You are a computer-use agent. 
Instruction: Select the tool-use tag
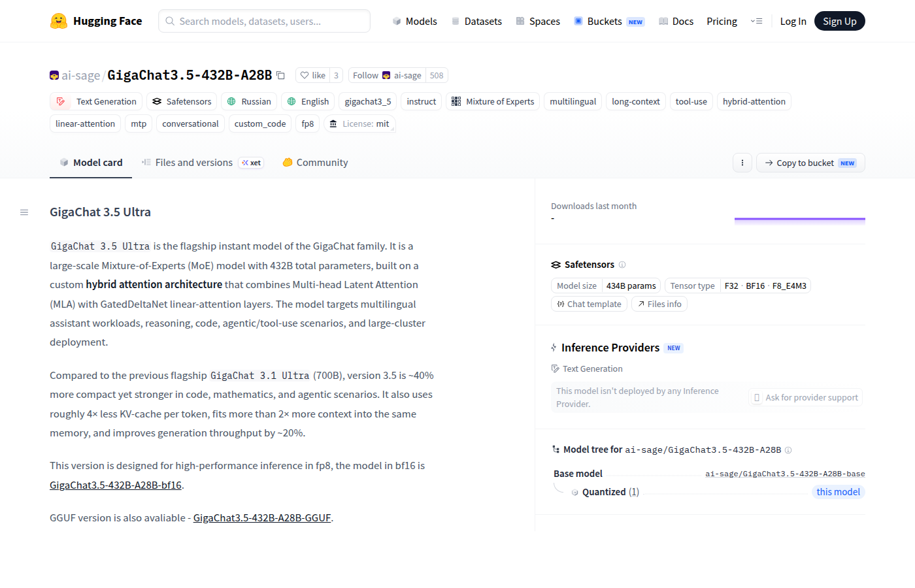691,101
